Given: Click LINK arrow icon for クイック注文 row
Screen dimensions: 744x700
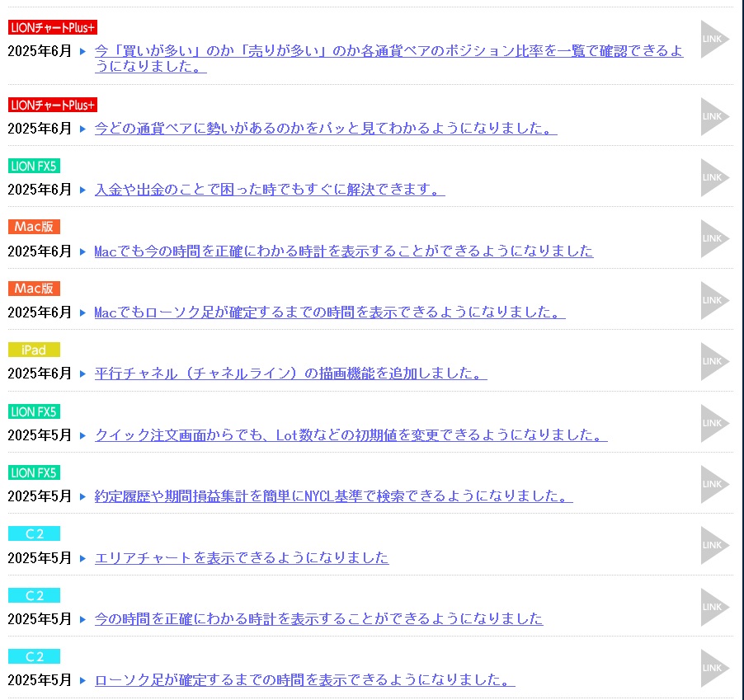Looking at the screenshot, I should pyautogui.click(x=714, y=423).
